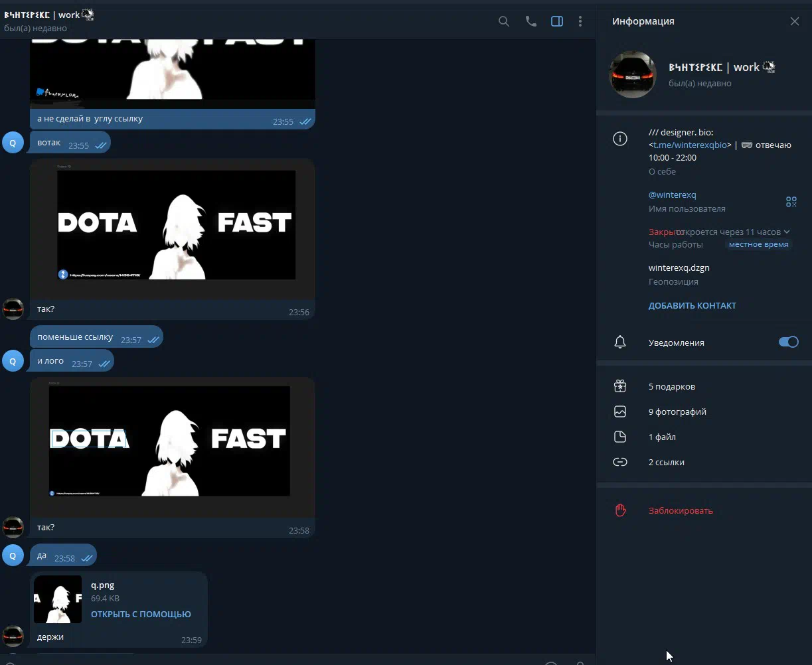This screenshot has height=665, width=812.
Task: Click ДОБАВИТЬ КОНТАКТ
Action: (692, 305)
